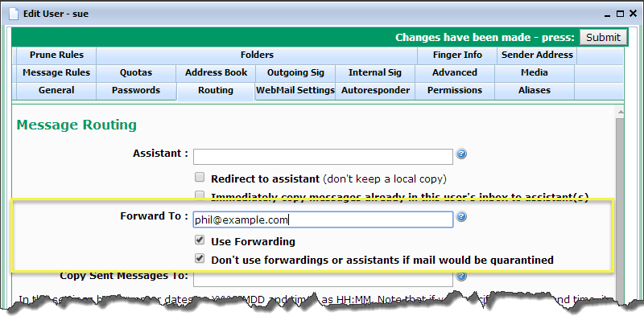Image resolution: width=644 pixels, height=316 pixels.
Task: Click the Copy Sent Messages To field
Action: point(324,279)
